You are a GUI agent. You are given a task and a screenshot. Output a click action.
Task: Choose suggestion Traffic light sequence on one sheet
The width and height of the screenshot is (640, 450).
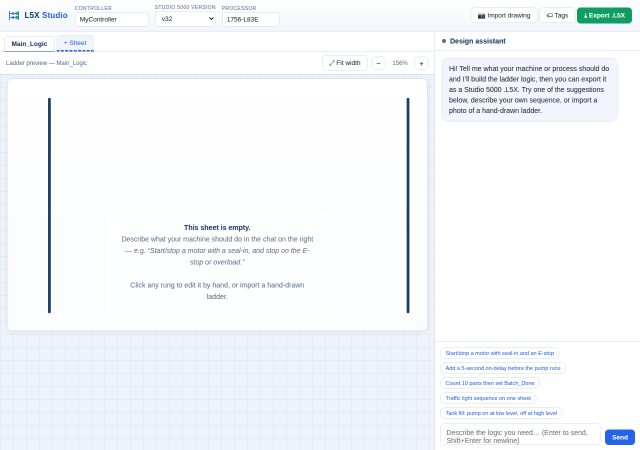(488, 398)
